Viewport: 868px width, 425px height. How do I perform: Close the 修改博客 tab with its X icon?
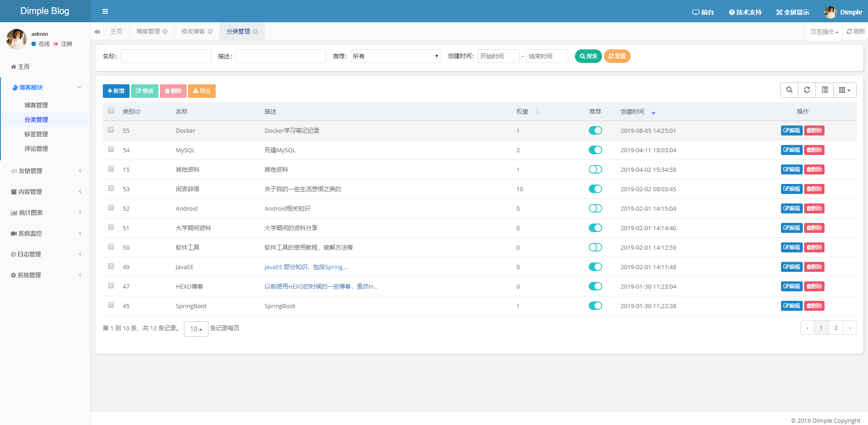click(210, 32)
